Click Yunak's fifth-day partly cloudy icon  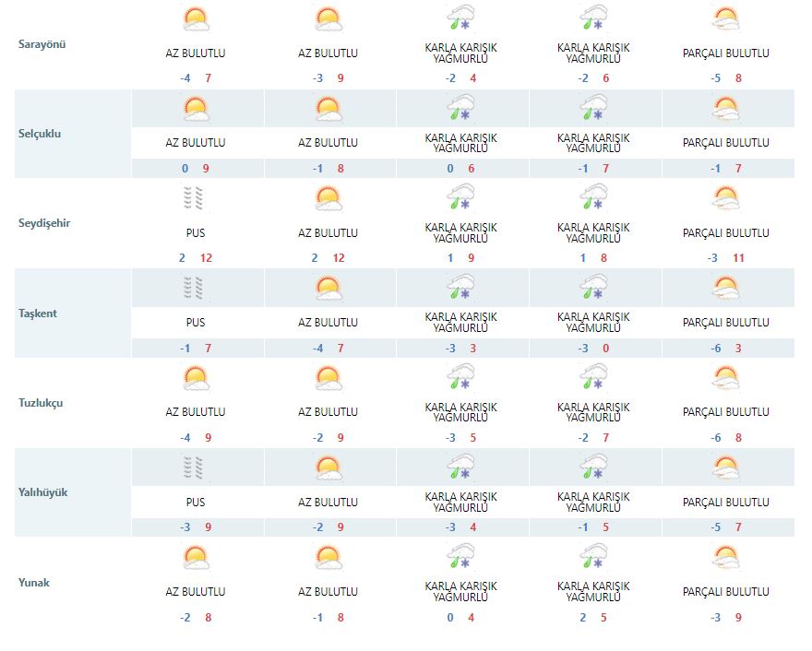point(726,558)
